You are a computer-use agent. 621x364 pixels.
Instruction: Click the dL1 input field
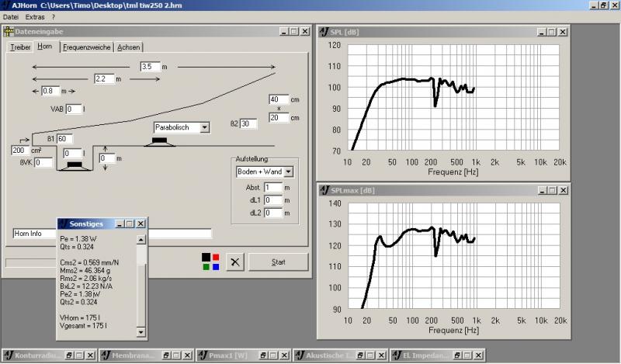273,200
